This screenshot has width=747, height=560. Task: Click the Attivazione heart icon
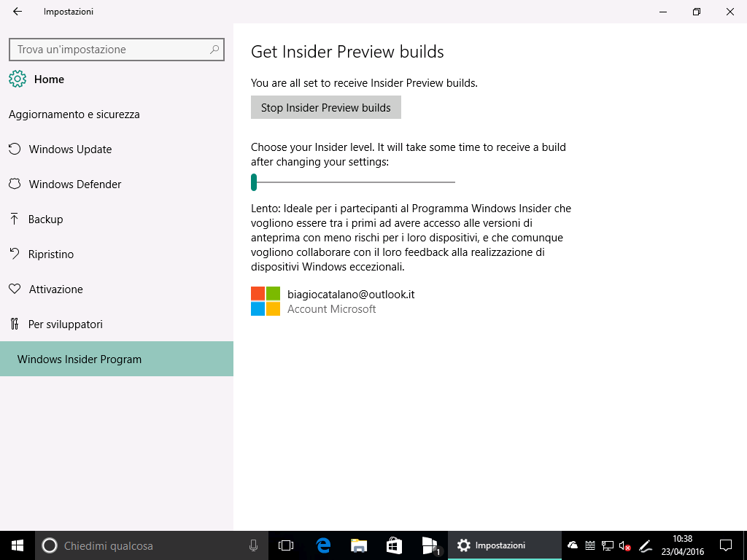[x=15, y=289]
